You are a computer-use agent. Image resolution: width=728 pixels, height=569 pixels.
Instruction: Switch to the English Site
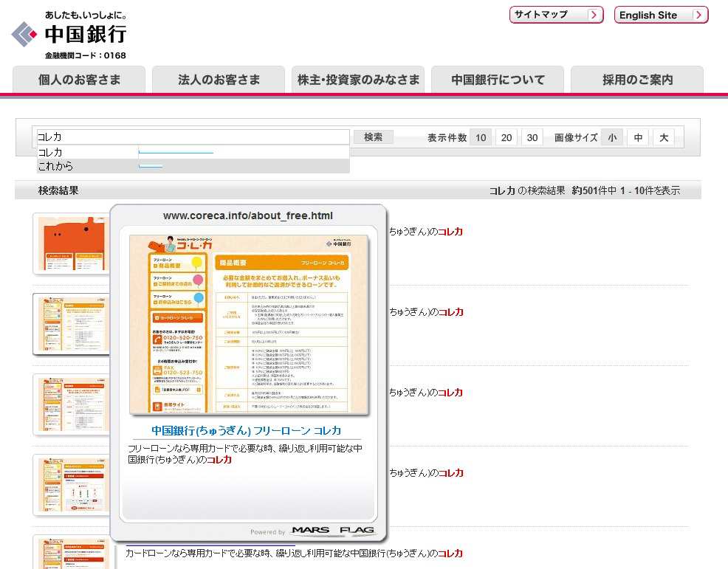pos(661,15)
